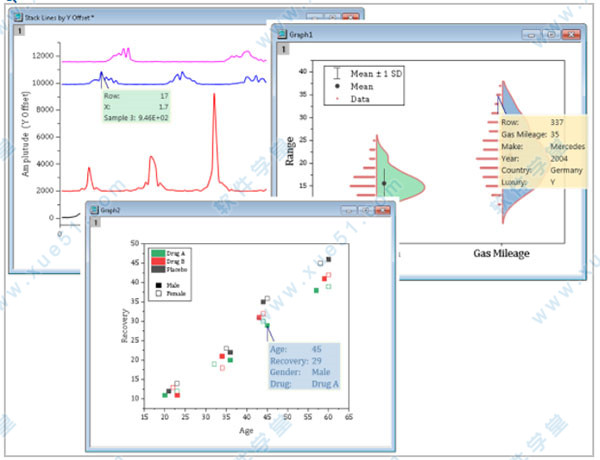Click the 65 tick label on Age axis
Screen dimensions: 600x460
point(349,417)
